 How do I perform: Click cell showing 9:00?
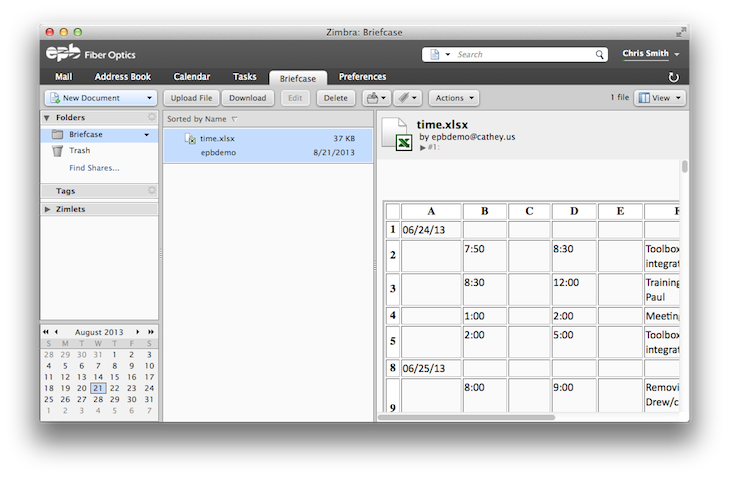[x=574, y=395]
